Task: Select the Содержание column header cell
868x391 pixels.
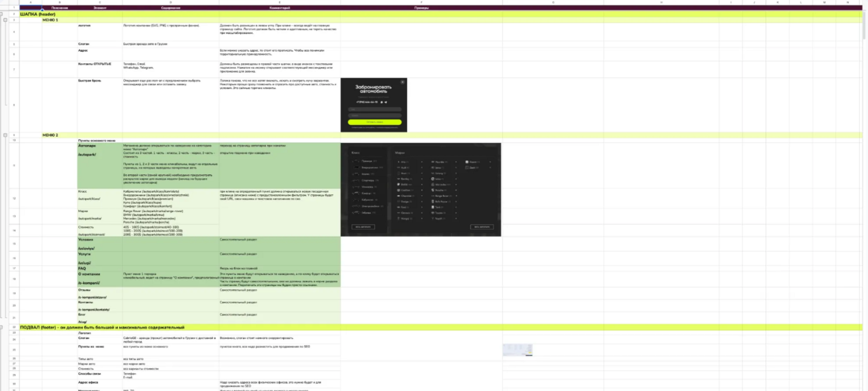Action: [171, 8]
